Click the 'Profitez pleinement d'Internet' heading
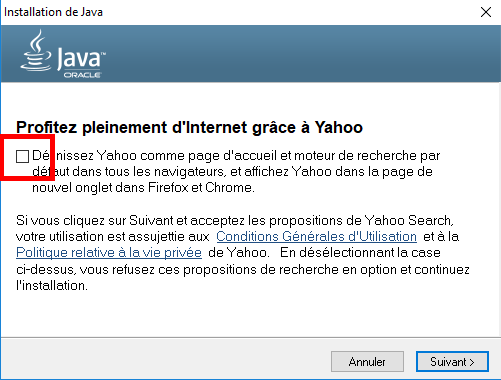This screenshot has height=380, width=501. 189,127
